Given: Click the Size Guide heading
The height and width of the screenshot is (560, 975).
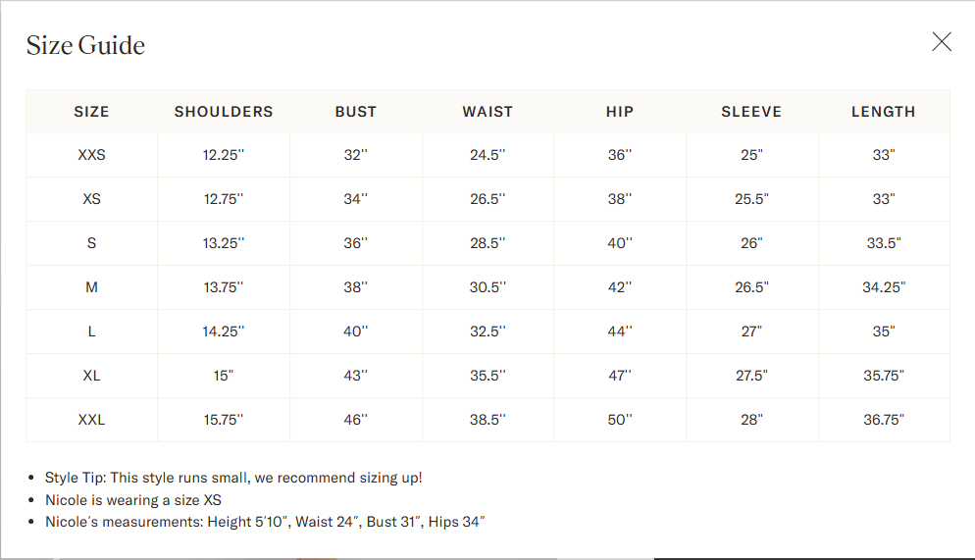Looking at the screenshot, I should [85, 45].
